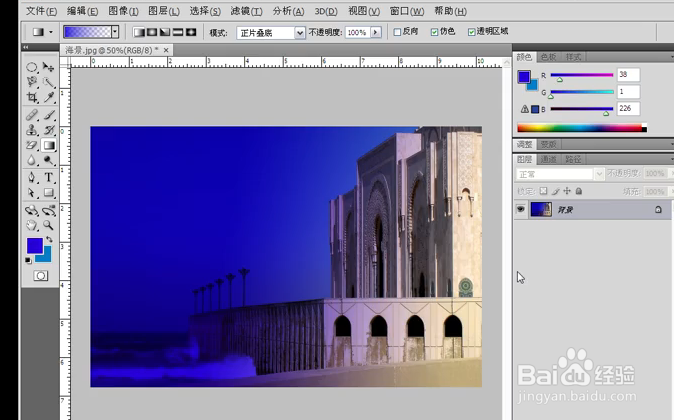Open the tool preset picker dropdown
674x420 pixels.
[x=51, y=32]
